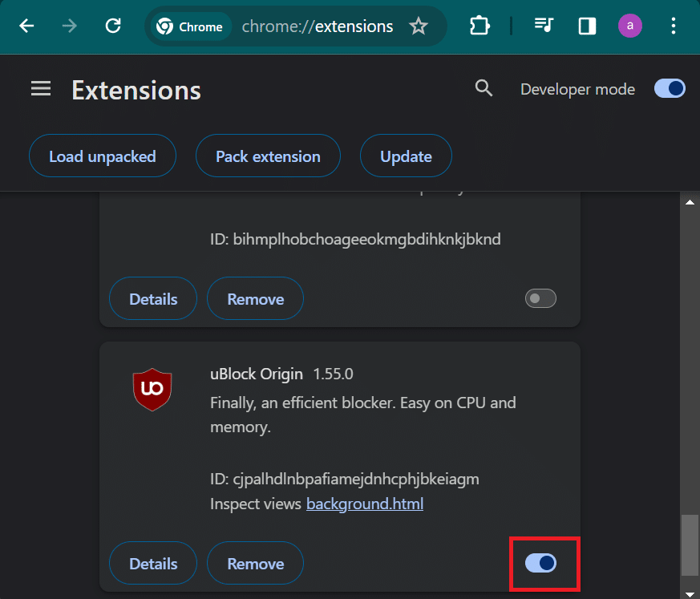The width and height of the screenshot is (700, 599).
Task: Update all extensions now
Action: [x=406, y=156]
